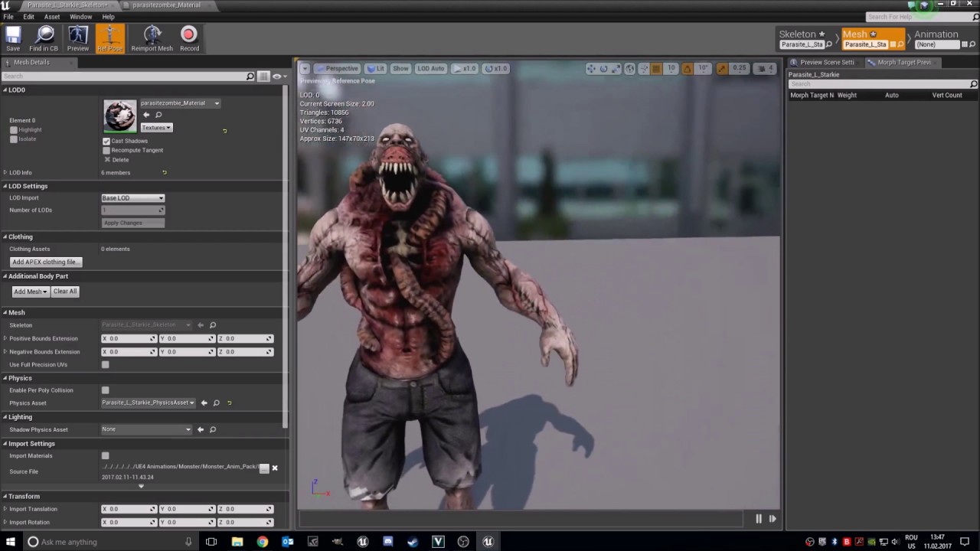
Task: Select the viewport rotate gizmo mode
Action: pyautogui.click(x=603, y=69)
